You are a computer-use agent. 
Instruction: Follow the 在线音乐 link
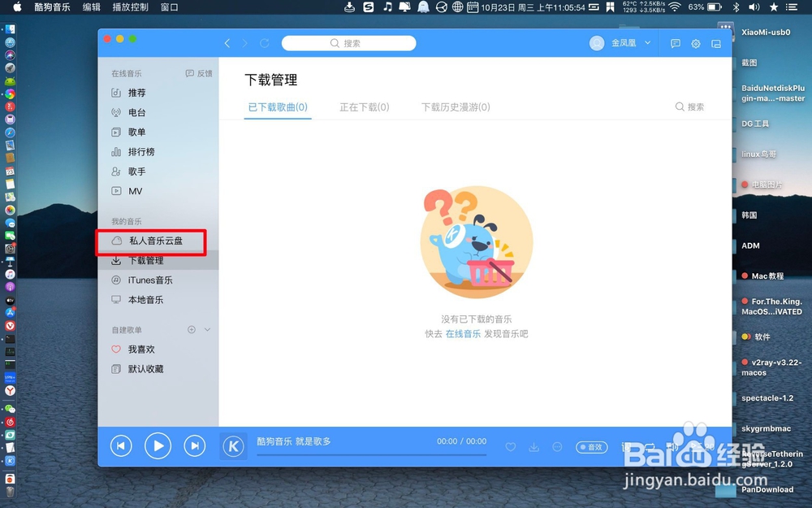pyautogui.click(x=463, y=334)
